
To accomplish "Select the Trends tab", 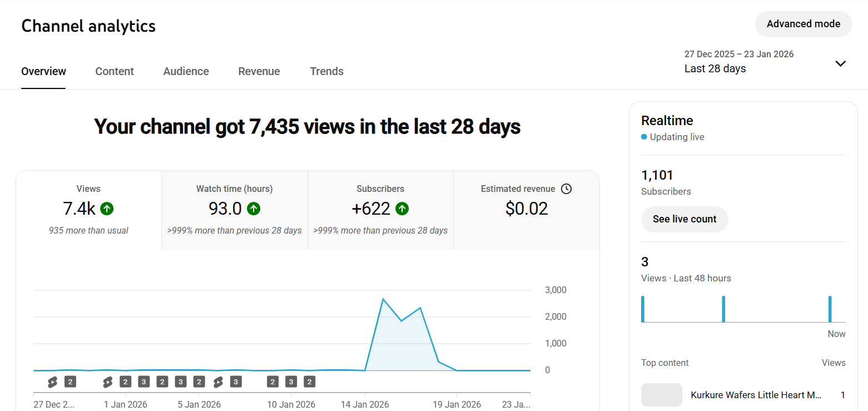I will pos(326,71).
